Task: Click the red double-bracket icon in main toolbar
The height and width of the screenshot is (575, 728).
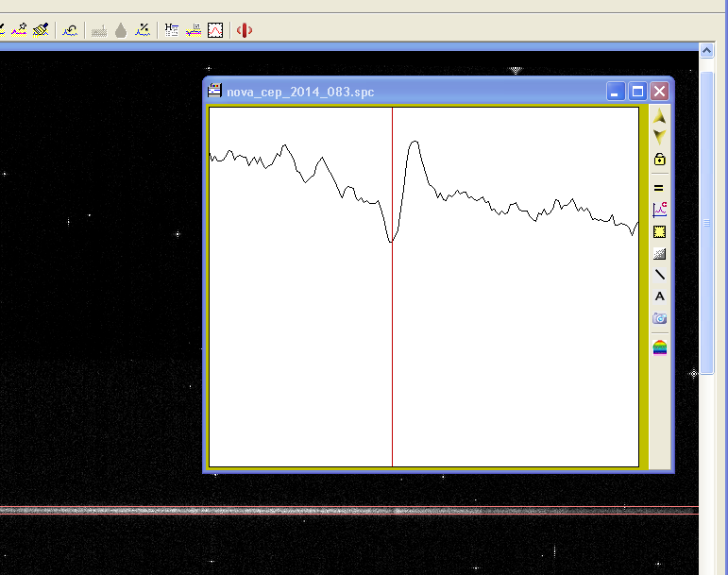Action: [244, 30]
